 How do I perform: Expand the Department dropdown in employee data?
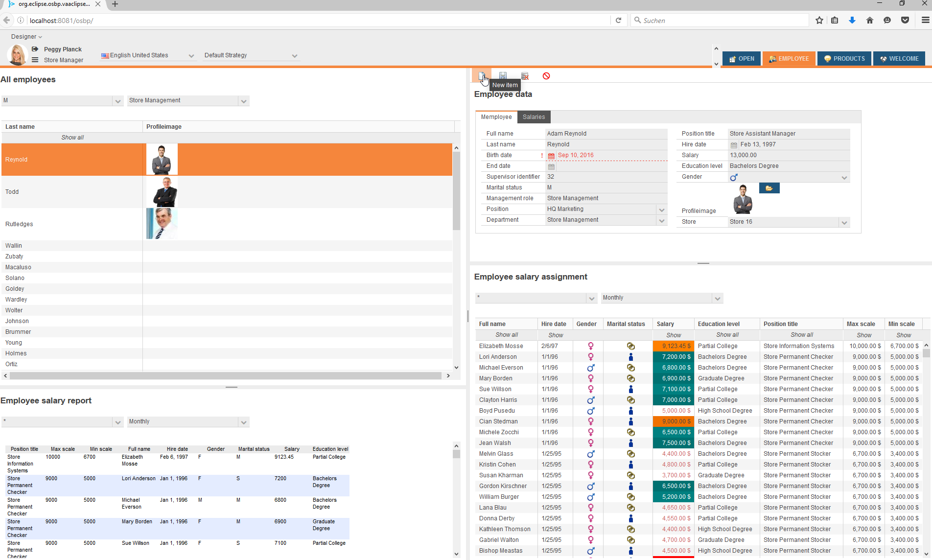pyautogui.click(x=662, y=221)
